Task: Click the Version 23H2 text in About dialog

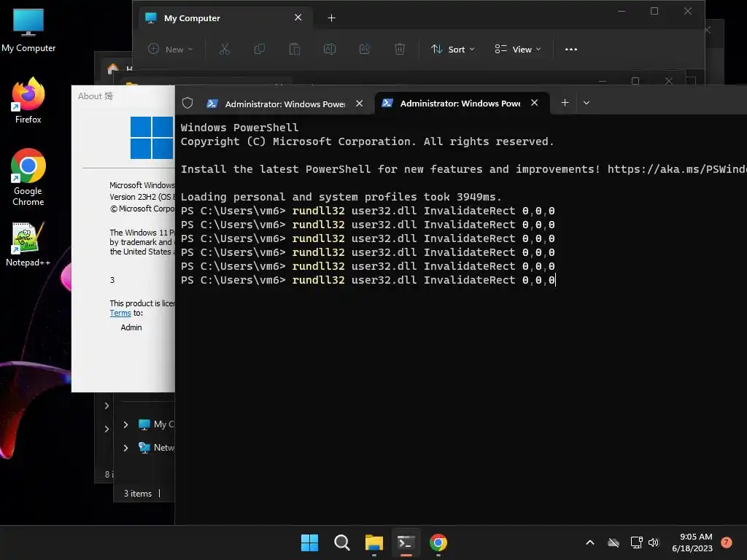Action: click(142, 197)
